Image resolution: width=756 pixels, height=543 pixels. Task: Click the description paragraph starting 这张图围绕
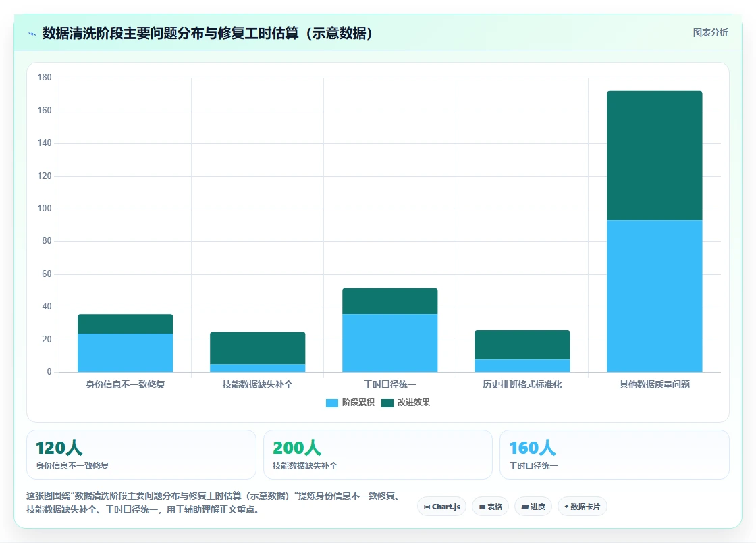click(x=213, y=502)
